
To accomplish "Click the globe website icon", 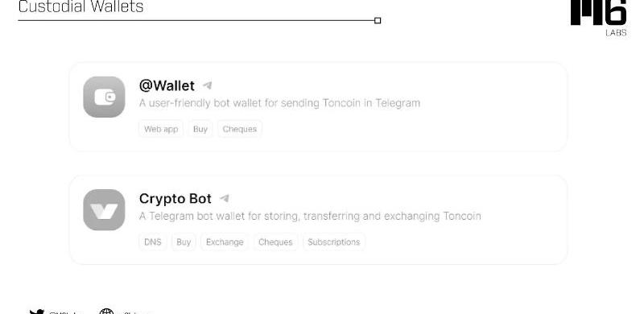I will click(106, 312).
